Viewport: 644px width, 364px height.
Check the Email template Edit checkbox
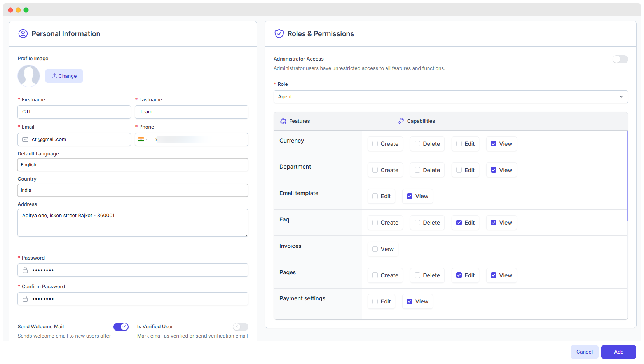(375, 196)
